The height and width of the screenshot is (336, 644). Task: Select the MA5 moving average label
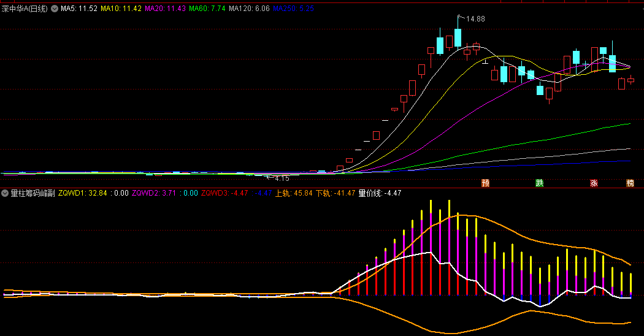point(79,9)
